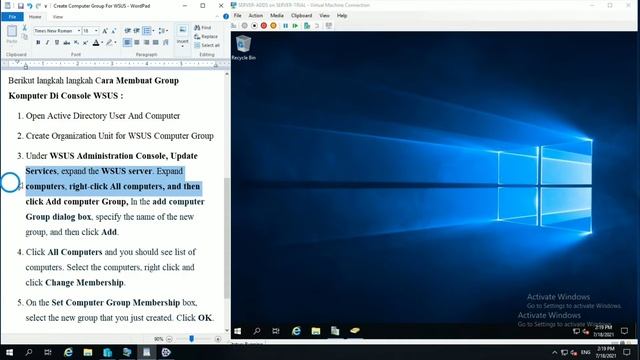Cut selected text with scissors icon
Screen dimensions: 640x360
point(24,27)
